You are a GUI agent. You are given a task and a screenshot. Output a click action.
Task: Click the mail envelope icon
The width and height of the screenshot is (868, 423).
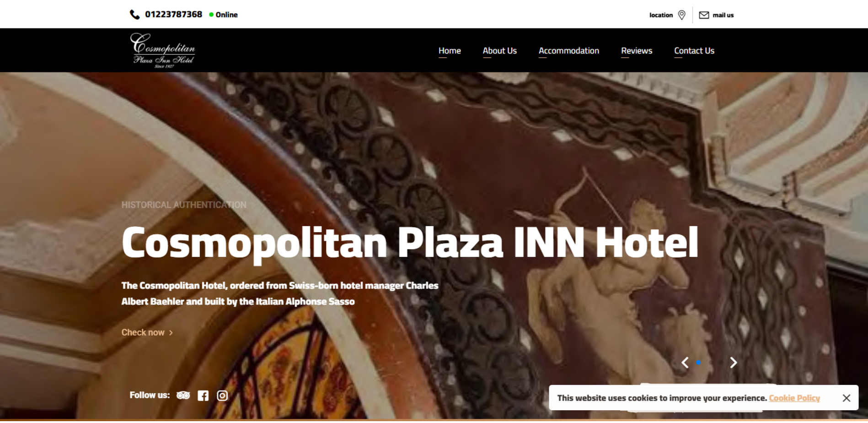pos(704,15)
